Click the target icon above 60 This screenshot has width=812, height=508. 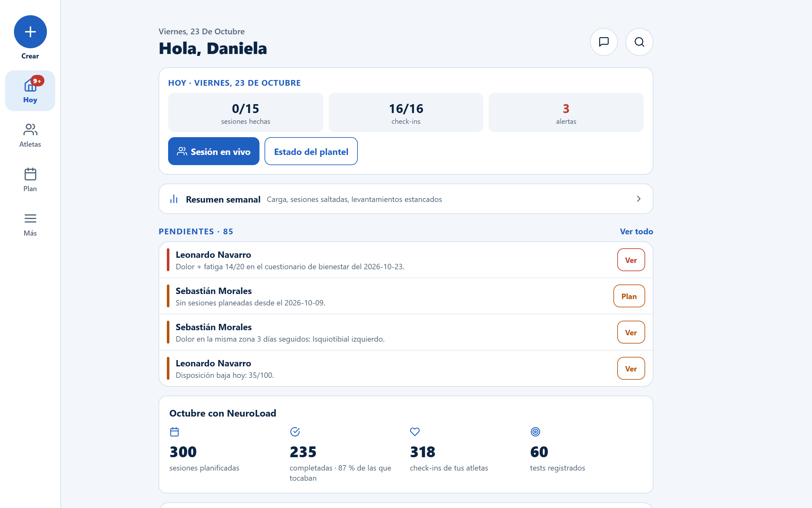pyautogui.click(x=535, y=432)
